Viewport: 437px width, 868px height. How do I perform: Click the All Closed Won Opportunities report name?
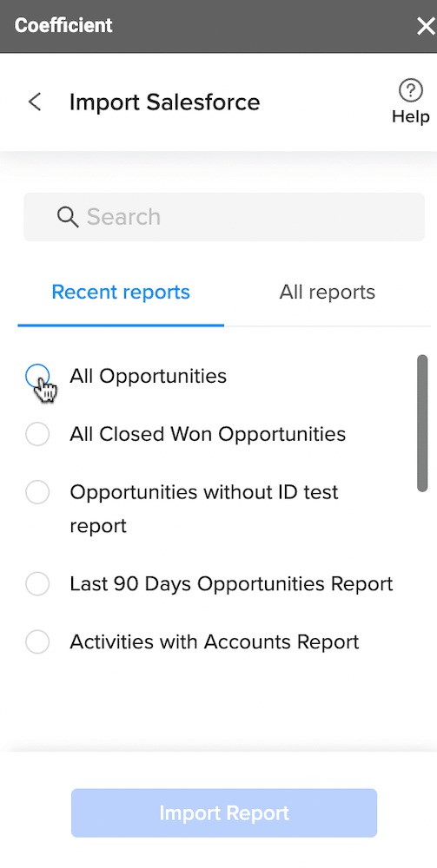click(x=208, y=435)
